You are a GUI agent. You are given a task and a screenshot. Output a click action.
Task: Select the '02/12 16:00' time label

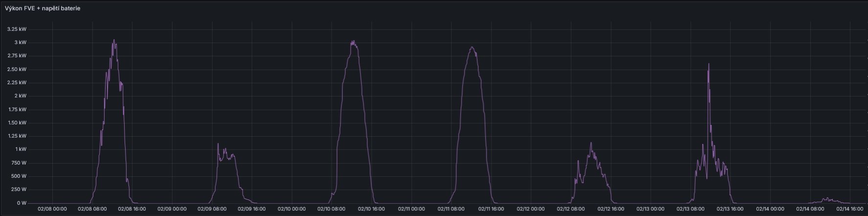pos(611,209)
